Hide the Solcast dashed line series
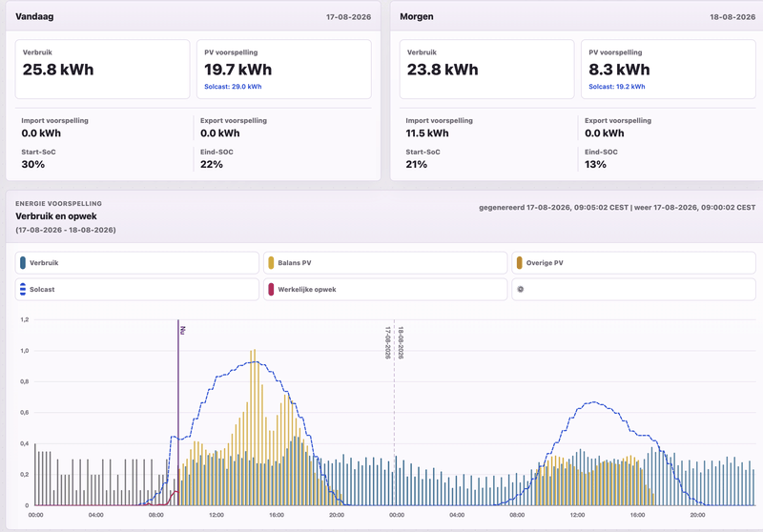 coord(136,289)
